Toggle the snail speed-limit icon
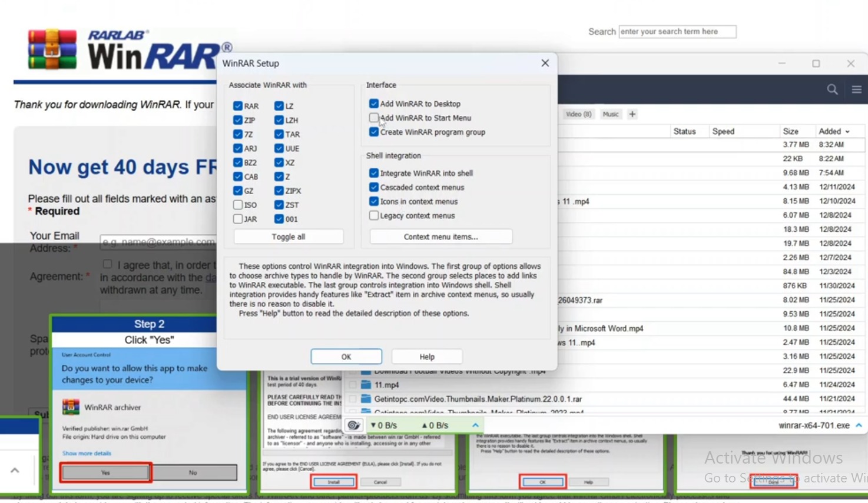Viewport: 868px width, 503px height. coord(353,425)
